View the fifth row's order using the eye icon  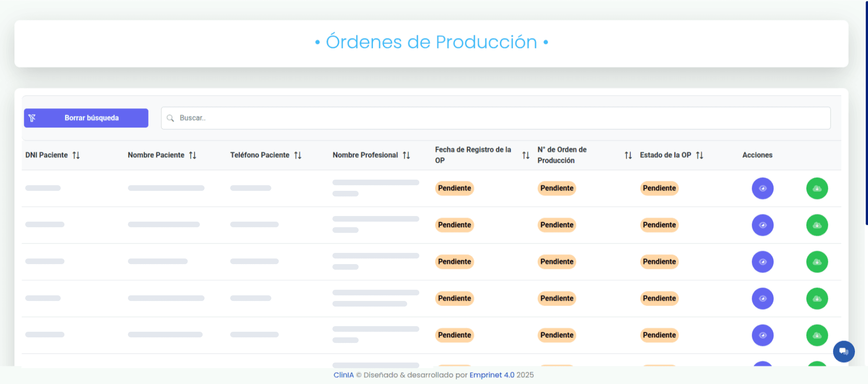point(762,335)
